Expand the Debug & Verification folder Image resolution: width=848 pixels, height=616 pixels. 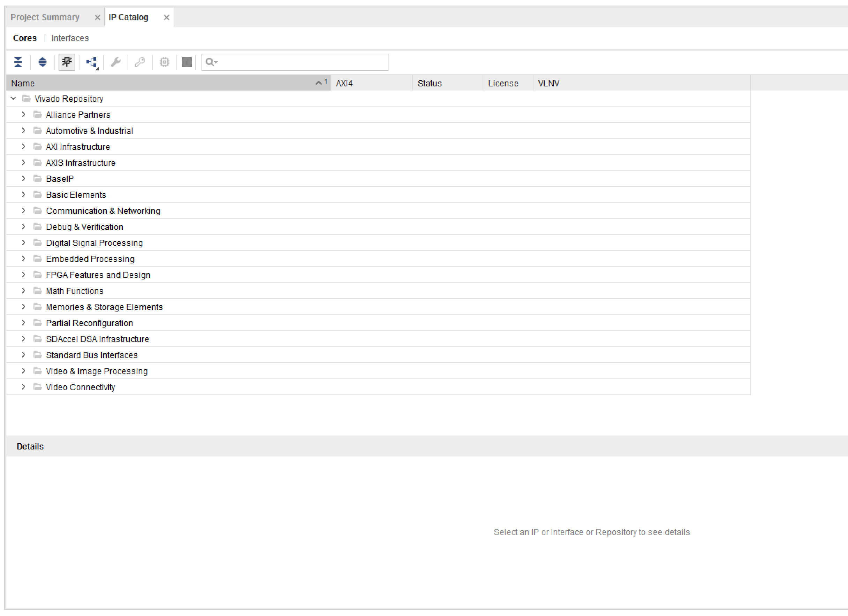click(x=24, y=227)
